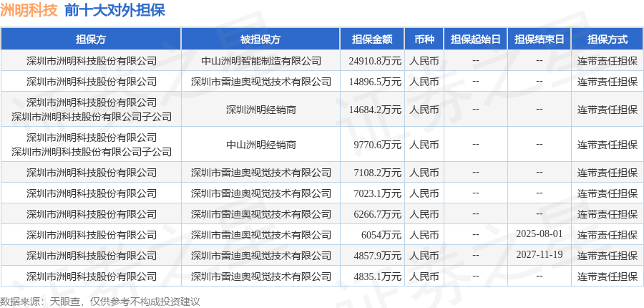
Task: Click 中山洲明智能制造有限公司 cell
Action: coord(260,61)
